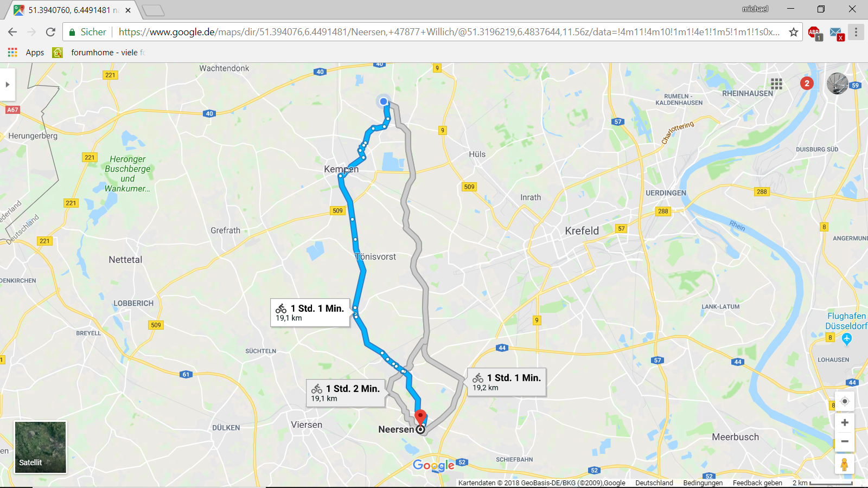Open the Bedingungen link
Screen dimensions: 868x488
[x=703, y=483]
